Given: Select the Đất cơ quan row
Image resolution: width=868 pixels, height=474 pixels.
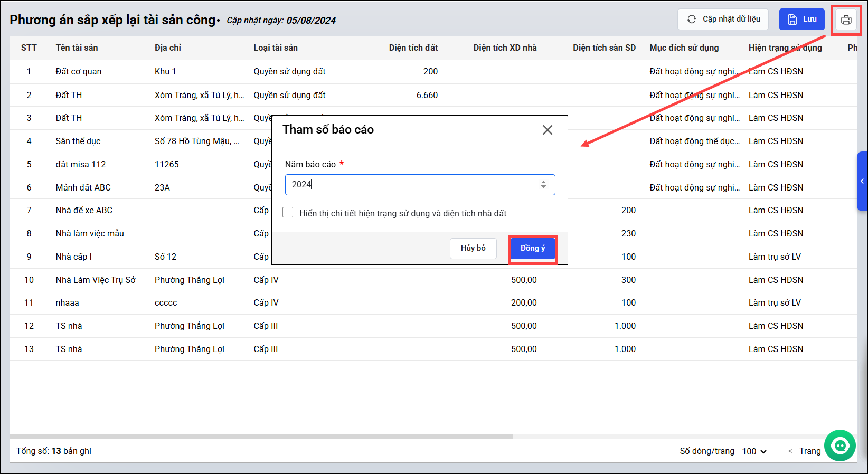Looking at the screenshot, I should click(x=79, y=72).
